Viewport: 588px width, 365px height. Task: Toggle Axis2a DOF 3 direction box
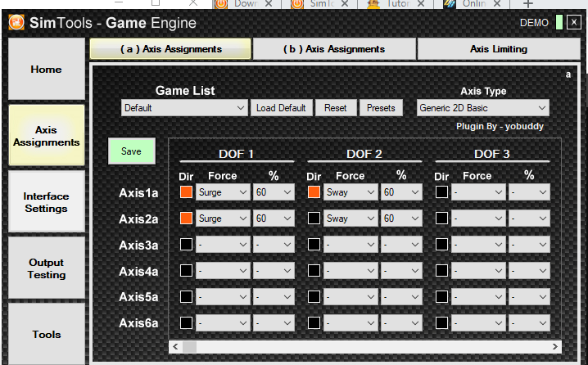click(441, 219)
